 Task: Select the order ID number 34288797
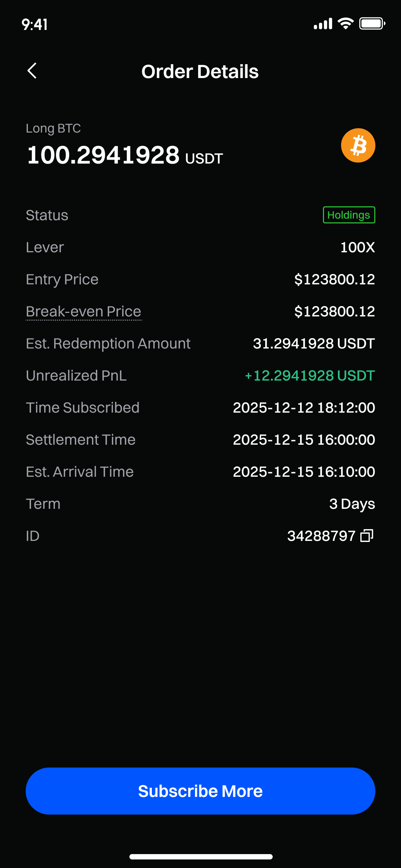point(321,536)
